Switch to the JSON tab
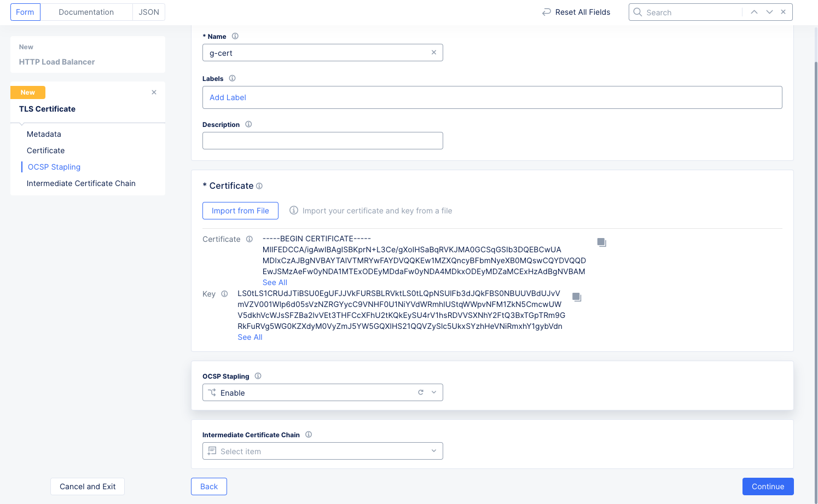Screen dimensions: 818x504 (148, 11)
